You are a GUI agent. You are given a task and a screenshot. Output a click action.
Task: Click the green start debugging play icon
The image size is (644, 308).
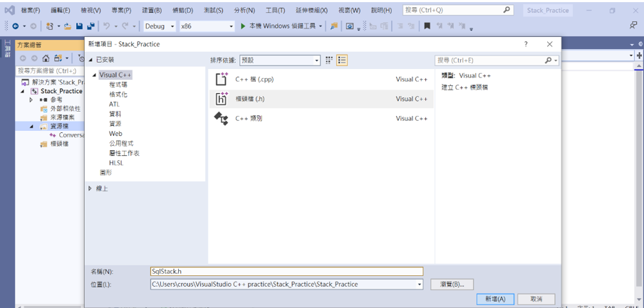point(243,26)
